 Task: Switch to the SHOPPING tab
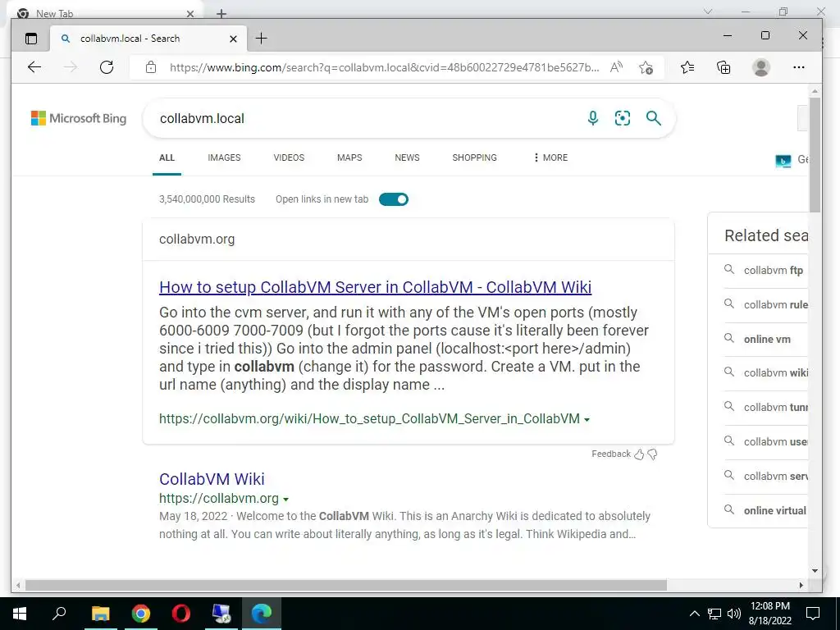click(x=474, y=157)
